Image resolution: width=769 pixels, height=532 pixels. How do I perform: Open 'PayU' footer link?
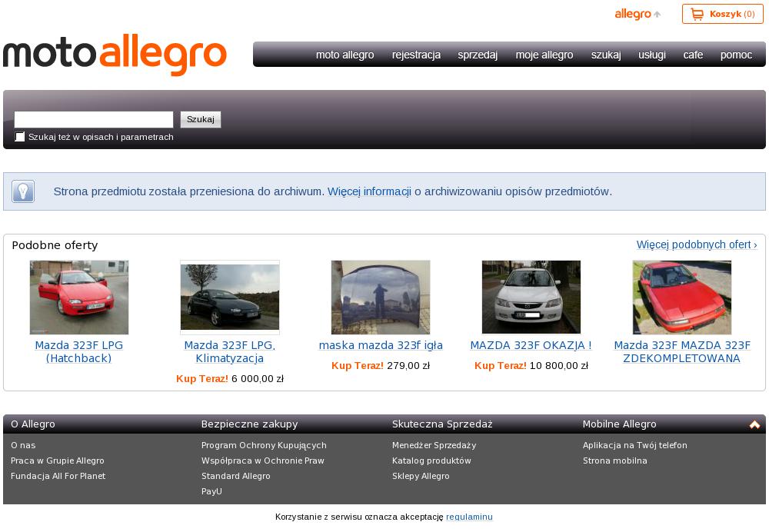point(212,490)
